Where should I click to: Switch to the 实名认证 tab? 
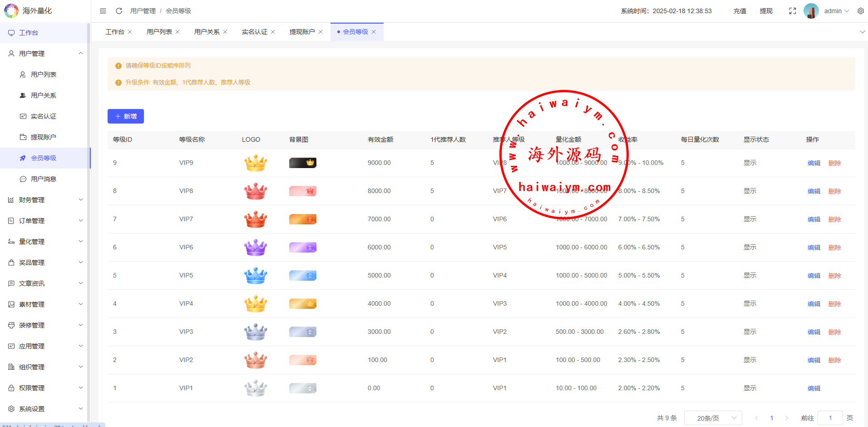point(254,32)
